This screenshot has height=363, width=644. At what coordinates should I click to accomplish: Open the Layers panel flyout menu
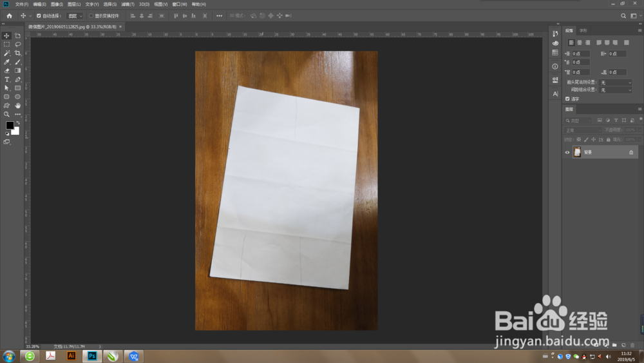(x=639, y=110)
